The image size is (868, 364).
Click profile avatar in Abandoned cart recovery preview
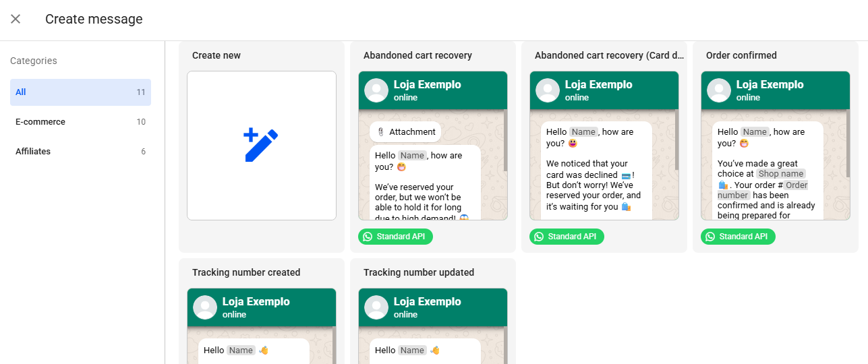click(376, 90)
